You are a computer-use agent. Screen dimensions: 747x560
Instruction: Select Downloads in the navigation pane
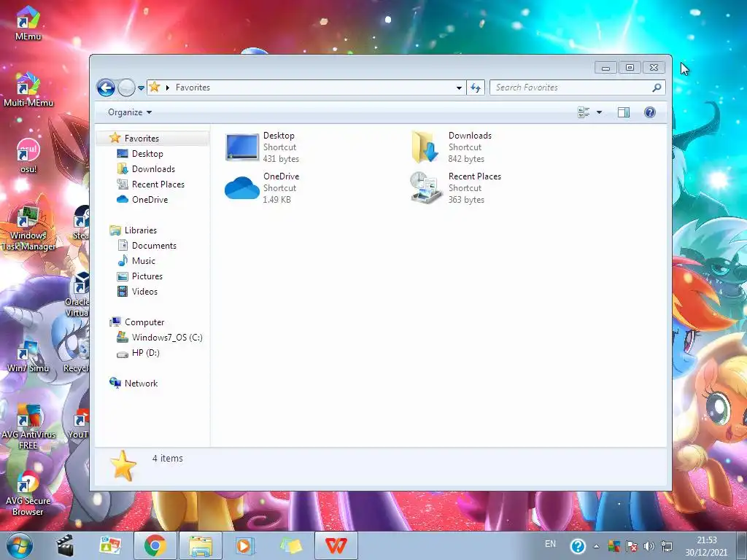click(x=153, y=169)
